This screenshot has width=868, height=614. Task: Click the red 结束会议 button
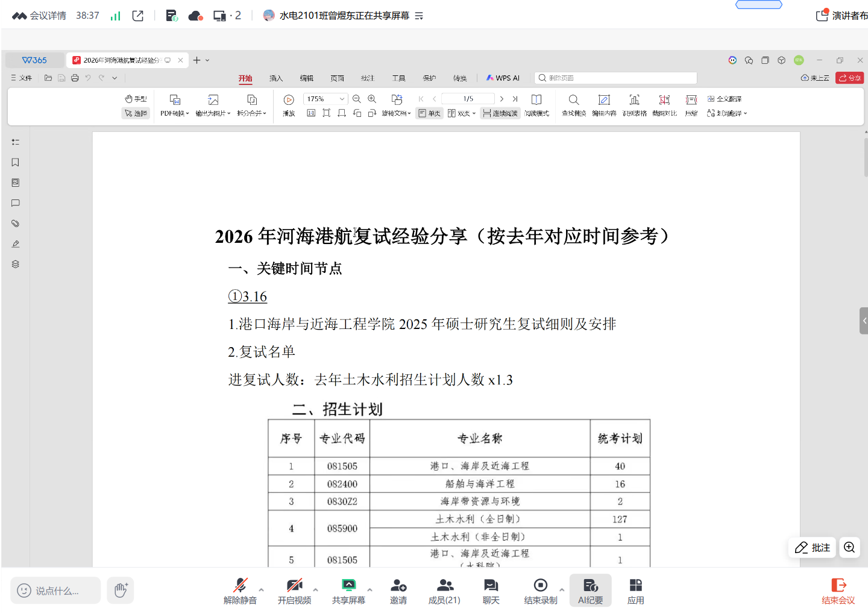tap(838, 591)
